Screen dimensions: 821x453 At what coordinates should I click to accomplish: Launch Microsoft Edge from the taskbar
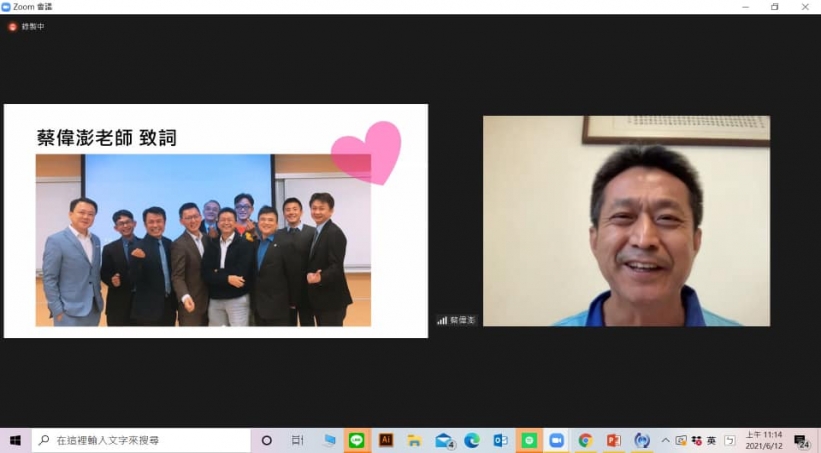point(472,440)
